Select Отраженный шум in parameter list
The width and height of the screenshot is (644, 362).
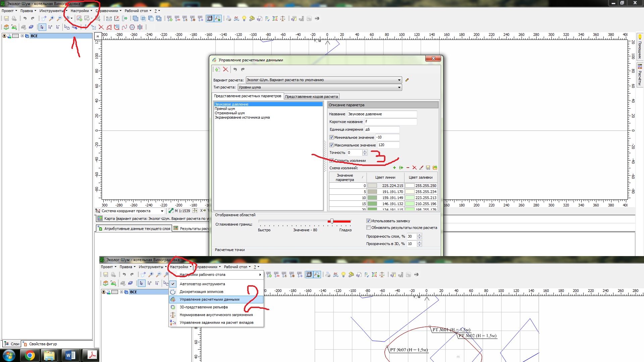[230, 113]
